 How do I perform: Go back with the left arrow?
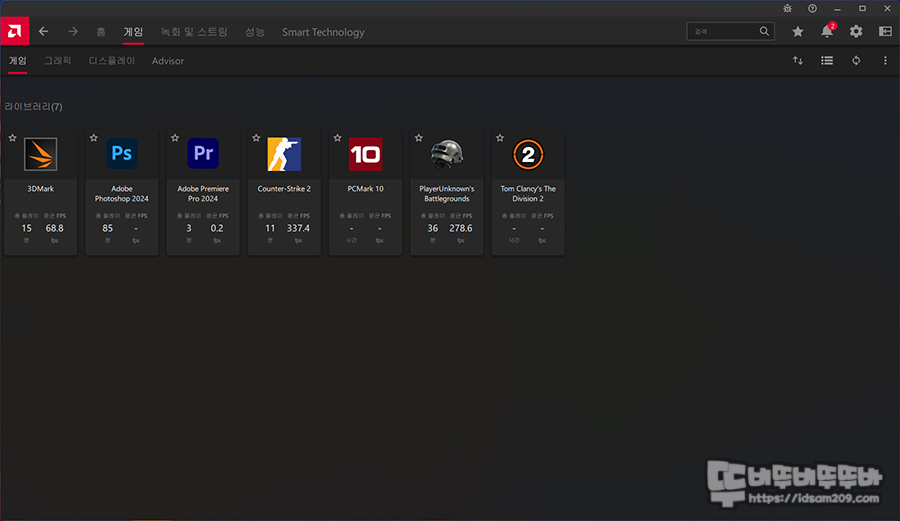coord(44,32)
